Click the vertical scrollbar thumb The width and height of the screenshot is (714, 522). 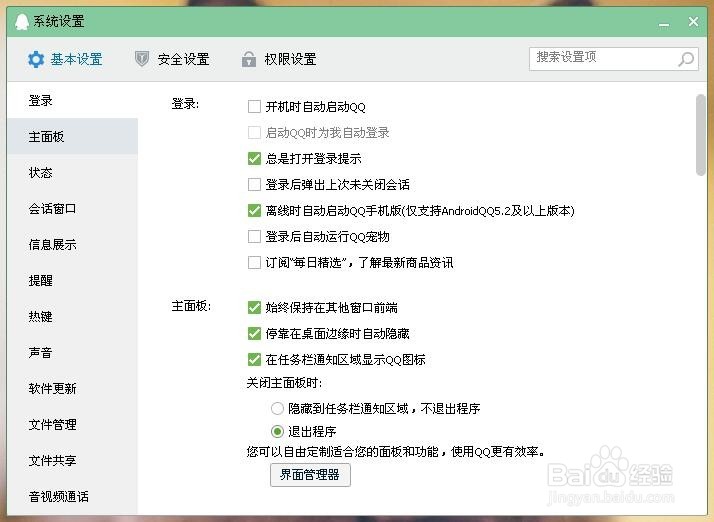701,135
